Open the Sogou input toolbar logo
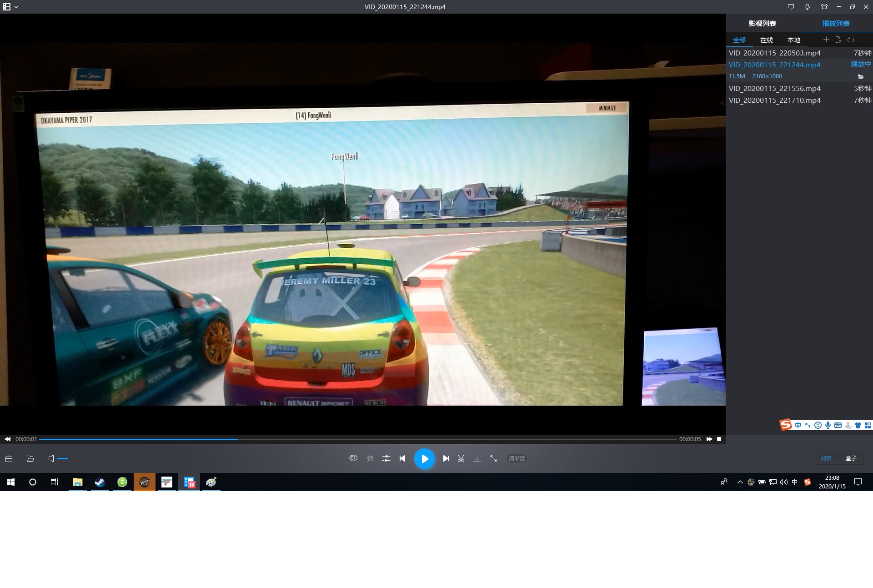The height and width of the screenshot is (588, 873). [786, 425]
